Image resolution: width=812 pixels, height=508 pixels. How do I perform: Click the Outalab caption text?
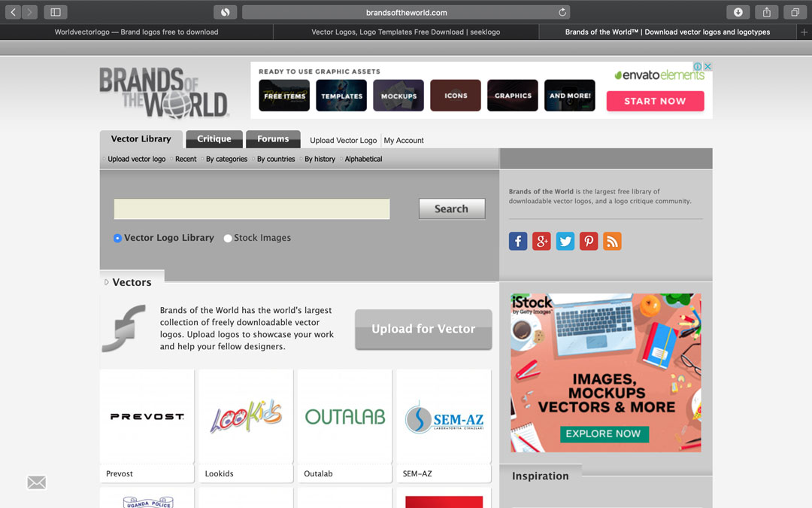pyautogui.click(x=318, y=474)
